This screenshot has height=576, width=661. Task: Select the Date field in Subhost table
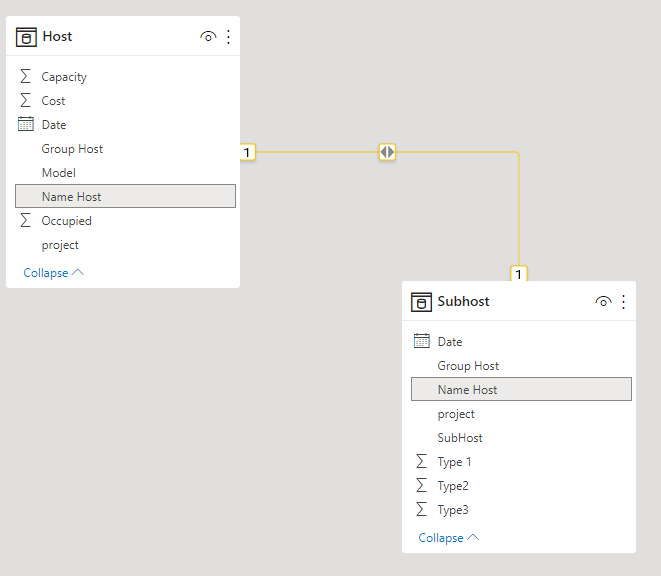(521, 342)
